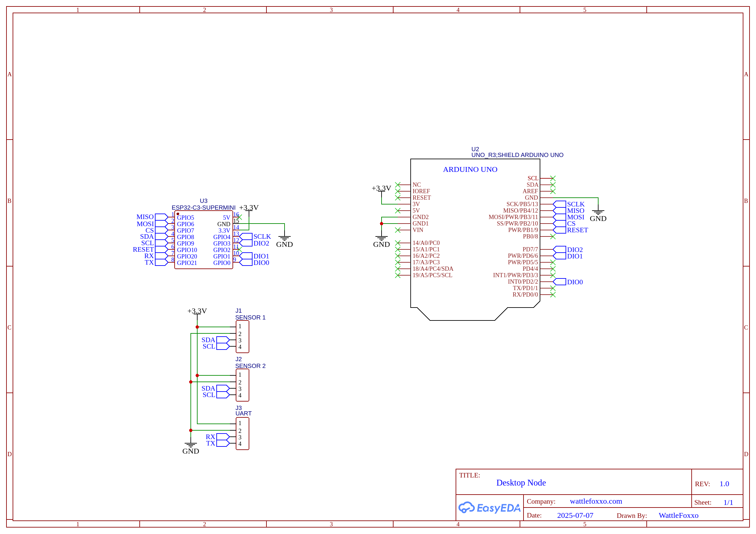Select the MISO net port on ESP32 GPIO5
The image size is (756, 534).
coord(161,217)
